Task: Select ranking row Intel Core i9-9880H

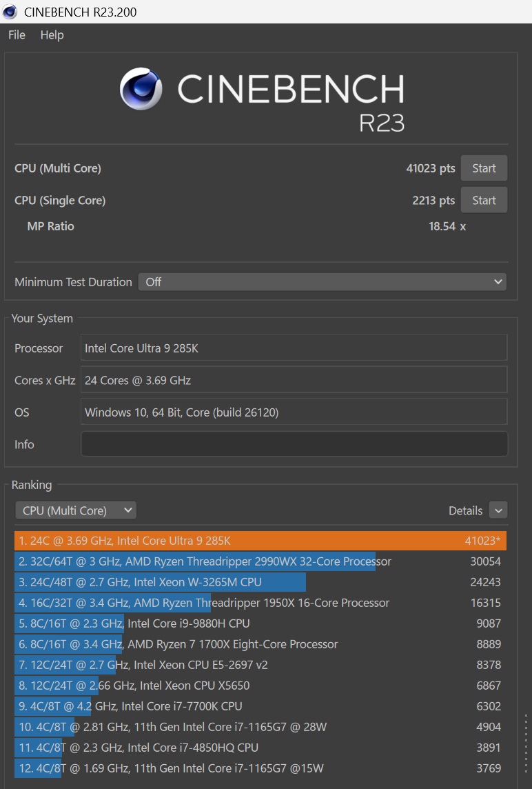Action: click(260, 623)
